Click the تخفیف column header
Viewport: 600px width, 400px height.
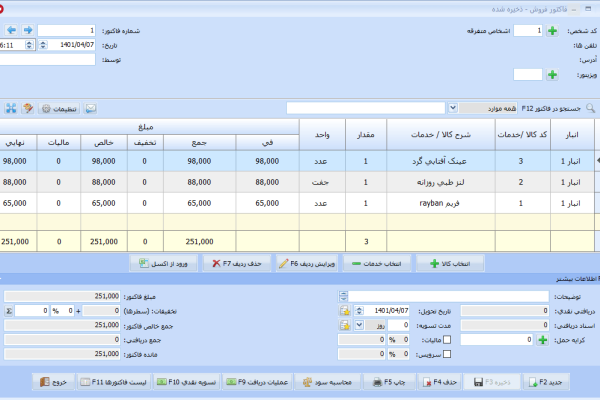coord(145,143)
